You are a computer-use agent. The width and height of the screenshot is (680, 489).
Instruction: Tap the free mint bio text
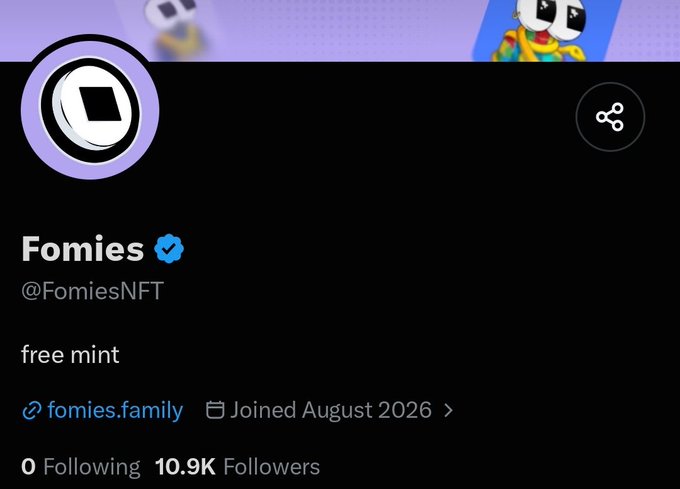click(70, 355)
